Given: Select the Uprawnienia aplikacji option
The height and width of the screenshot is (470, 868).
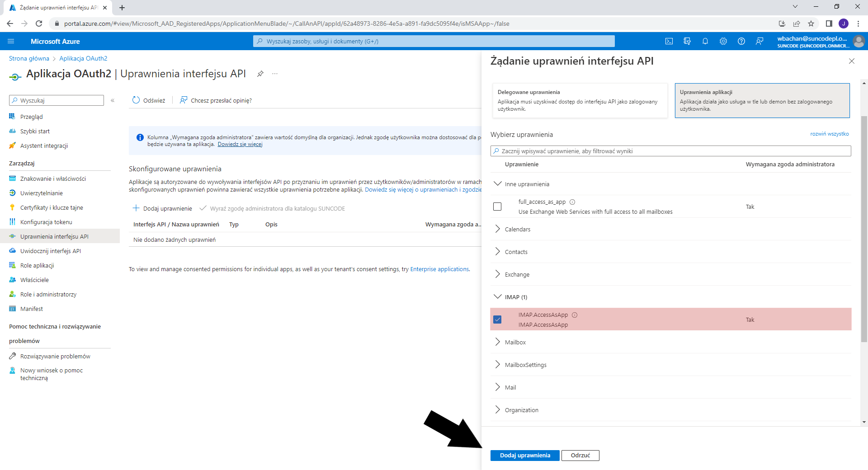Looking at the screenshot, I should (762, 100).
